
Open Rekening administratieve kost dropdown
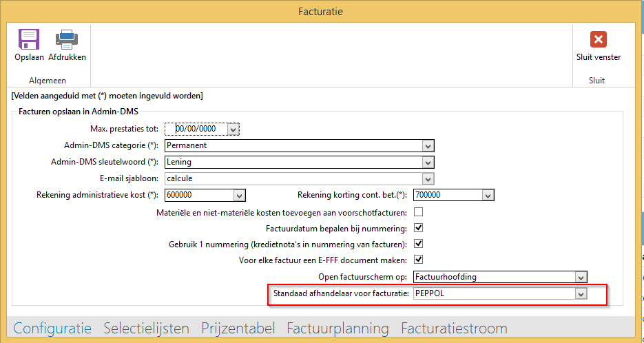pyautogui.click(x=239, y=195)
